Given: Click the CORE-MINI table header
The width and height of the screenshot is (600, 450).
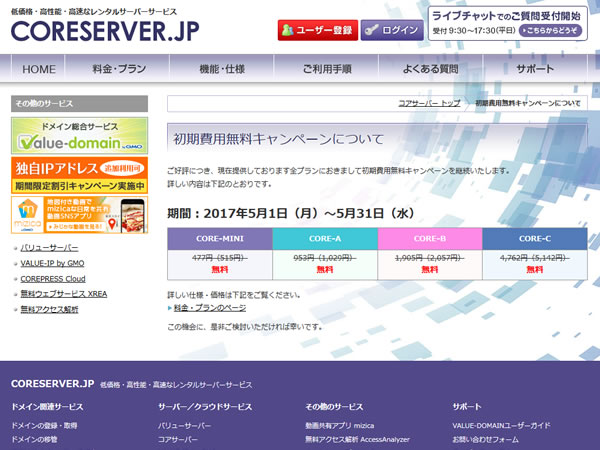Looking at the screenshot, I should [220, 239].
